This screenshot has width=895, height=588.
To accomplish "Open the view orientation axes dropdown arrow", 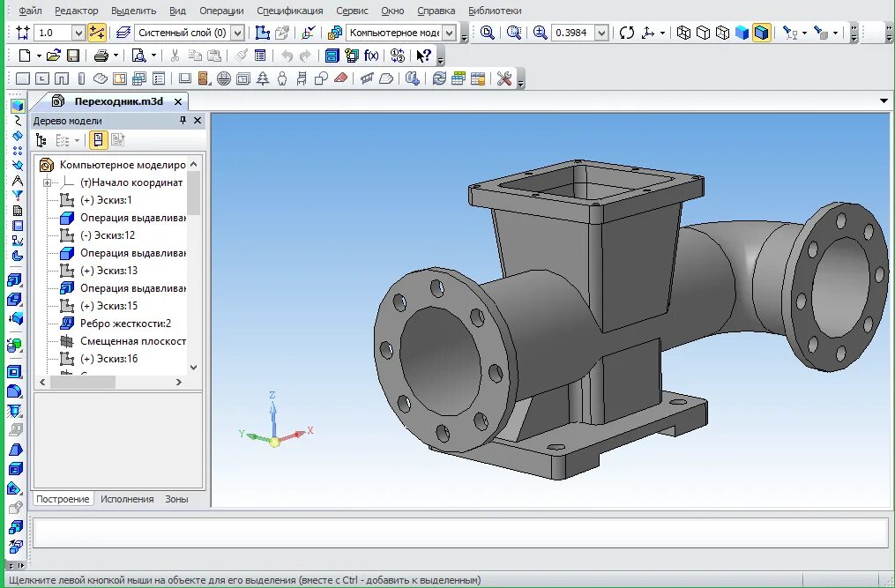I will pos(662,33).
